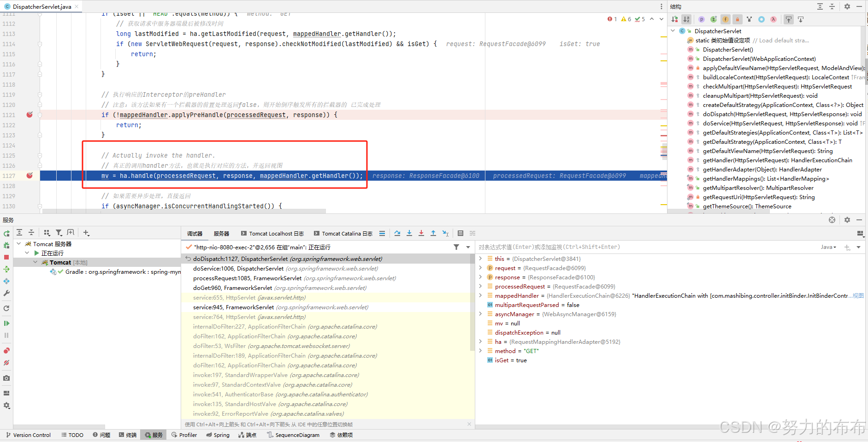Collapse Tomcat [本地] tree node
Viewport: 868px width, 442px height.
[35, 262]
